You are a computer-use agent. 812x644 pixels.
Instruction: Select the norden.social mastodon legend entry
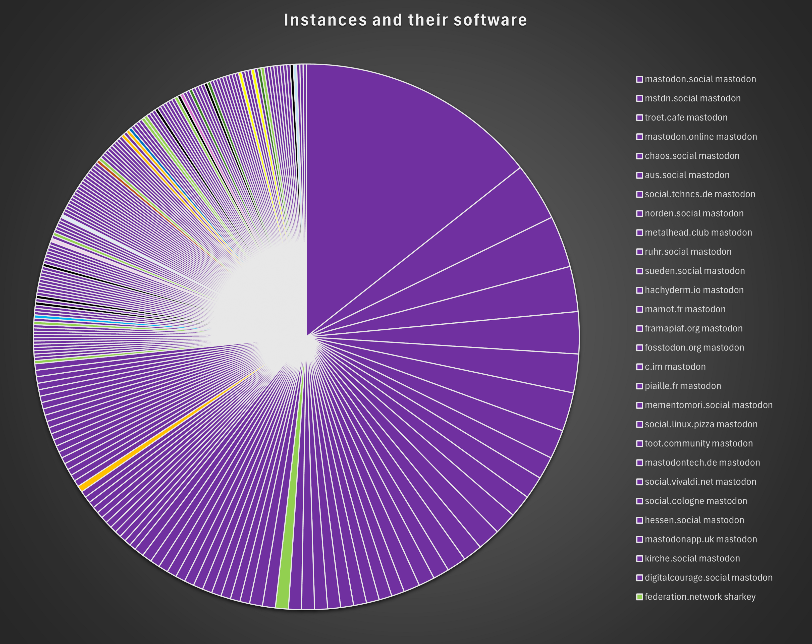point(694,214)
